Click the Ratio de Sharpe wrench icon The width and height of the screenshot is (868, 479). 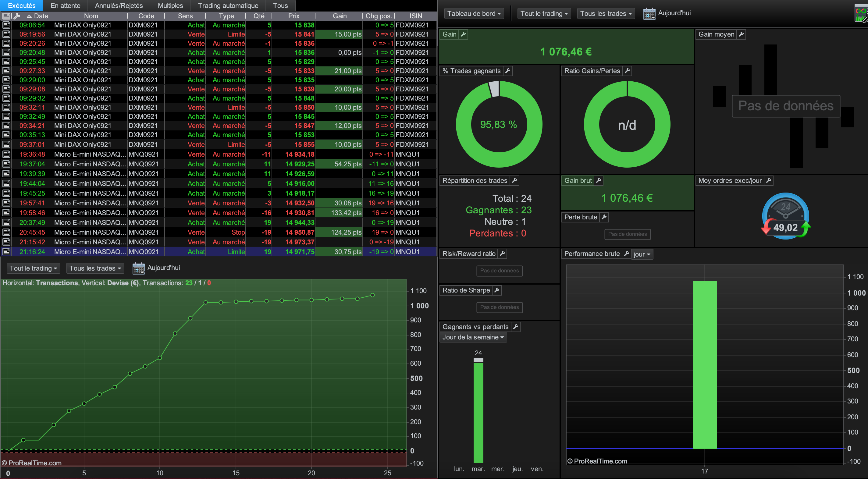click(x=497, y=290)
